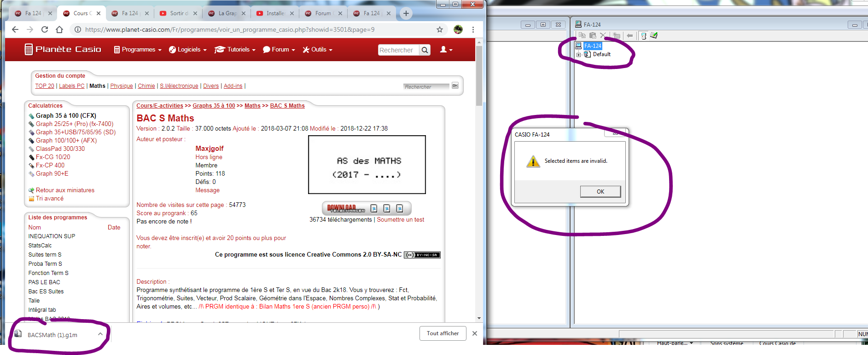Switch to the La Graph browser tab

tap(226, 13)
